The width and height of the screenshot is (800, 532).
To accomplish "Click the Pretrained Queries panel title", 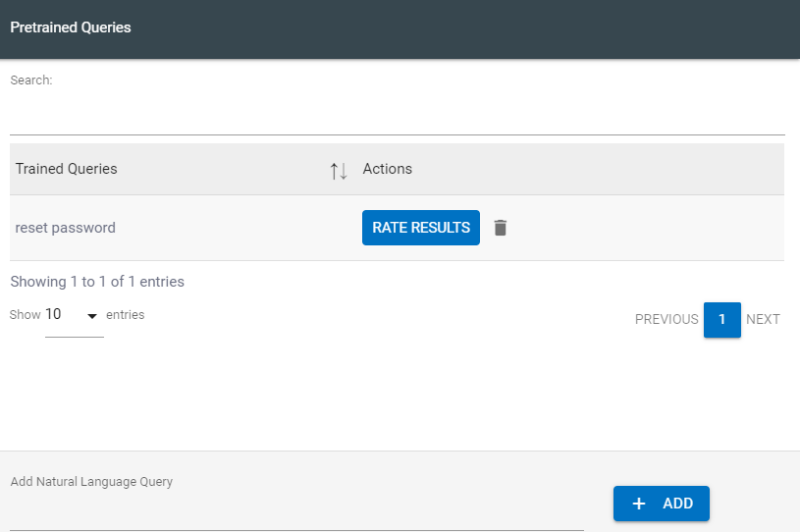I will (71, 27).
